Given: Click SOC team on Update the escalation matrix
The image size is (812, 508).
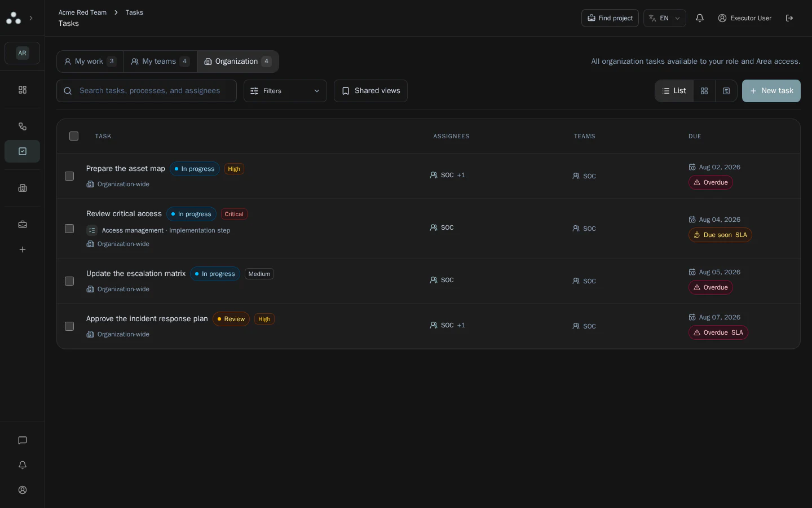Looking at the screenshot, I should (x=584, y=281).
